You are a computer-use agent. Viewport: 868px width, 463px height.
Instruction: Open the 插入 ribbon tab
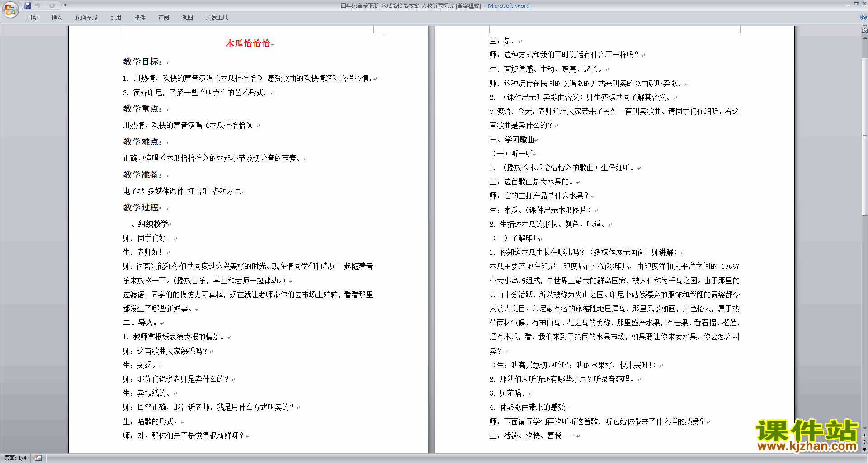[x=57, y=17]
